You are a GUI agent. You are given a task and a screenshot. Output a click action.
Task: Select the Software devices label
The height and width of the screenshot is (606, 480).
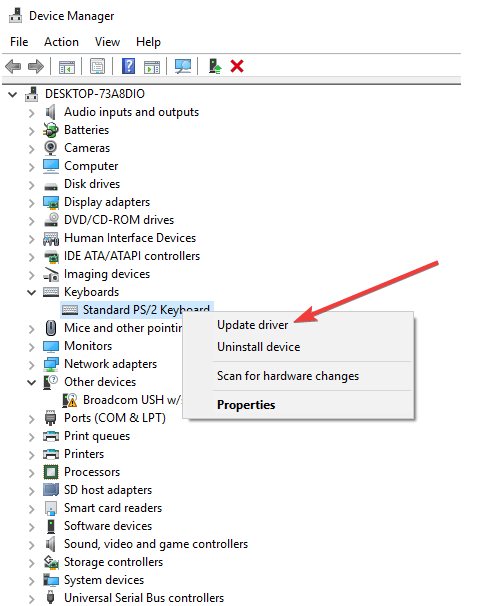click(108, 526)
